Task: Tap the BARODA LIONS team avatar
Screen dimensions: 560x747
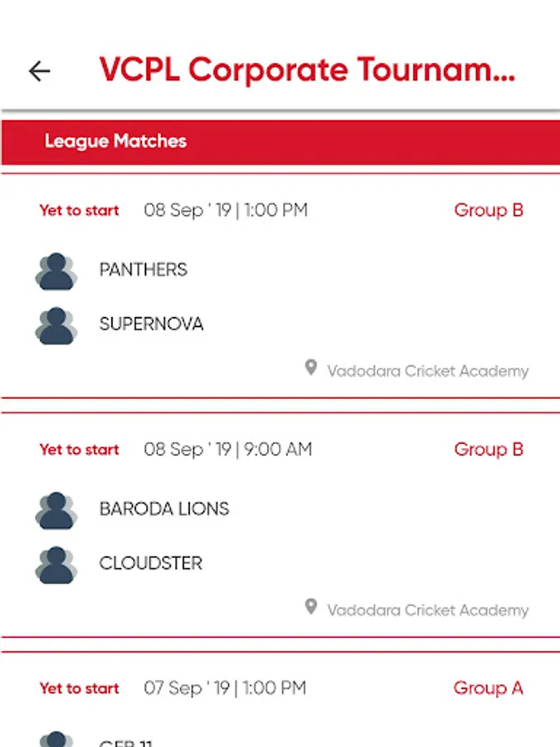Action: click(x=56, y=510)
